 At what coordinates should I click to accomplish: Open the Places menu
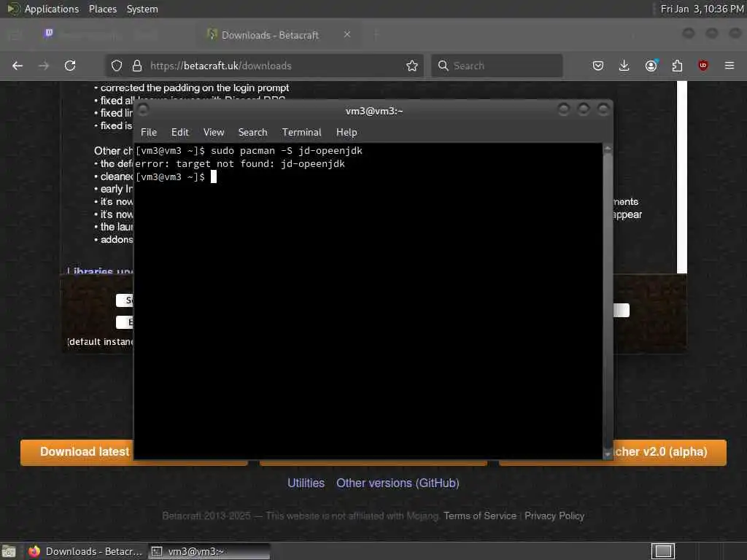click(102, 9)
